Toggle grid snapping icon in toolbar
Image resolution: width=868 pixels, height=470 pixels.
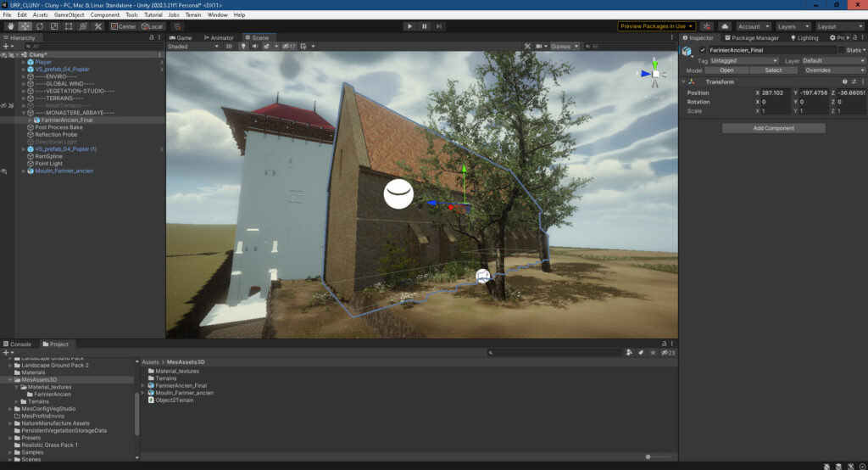pos(177,26)
